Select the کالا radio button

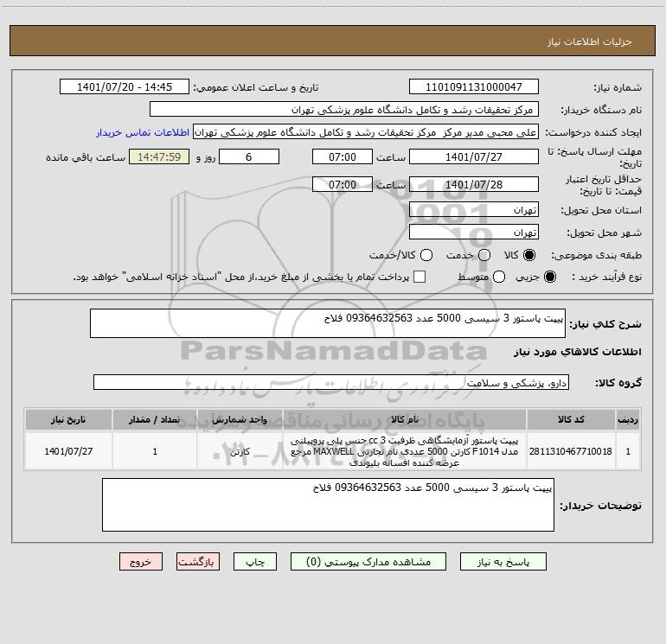[529, 255]
